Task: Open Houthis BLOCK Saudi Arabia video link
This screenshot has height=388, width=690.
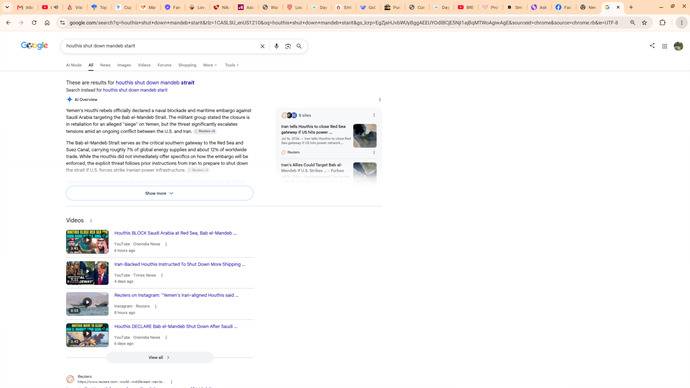Action: point(175,233)
